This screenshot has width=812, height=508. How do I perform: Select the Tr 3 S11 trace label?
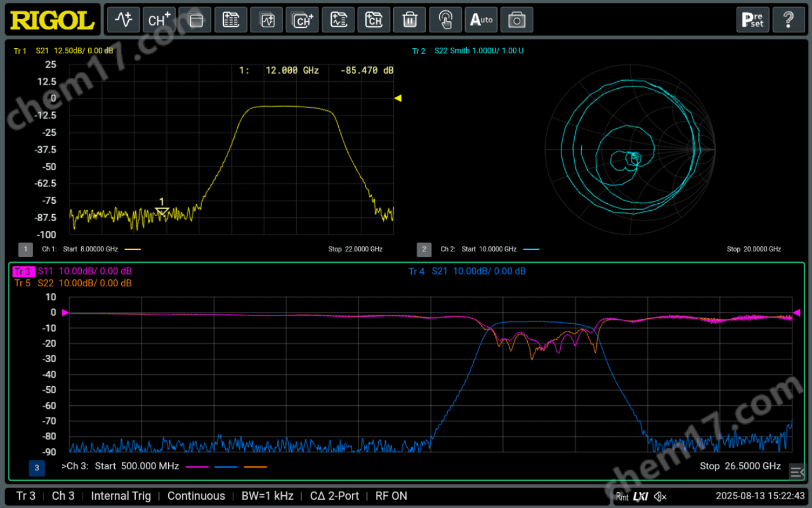pyautogui.click(x=72, y=271)
